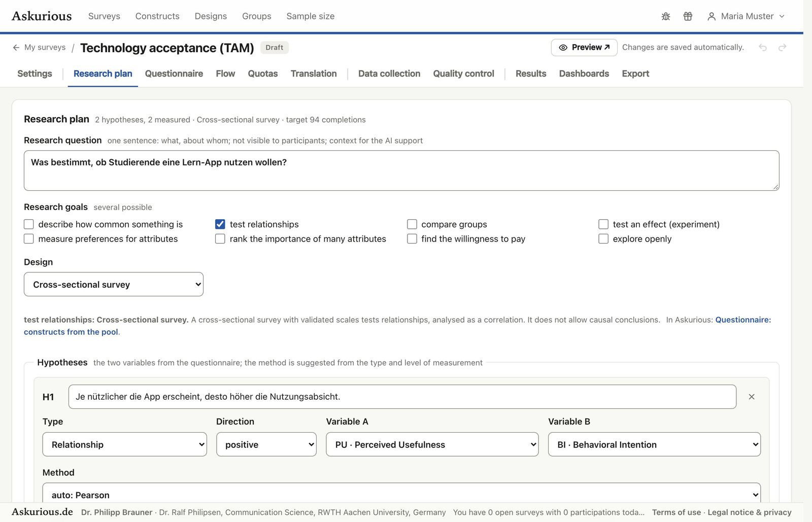Viewport: 812px width, 522px height.
Task: Open the Design dropdown
Action: 114,285
